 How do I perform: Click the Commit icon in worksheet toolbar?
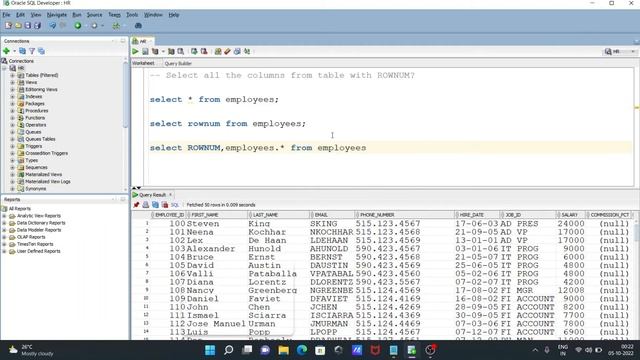point(194,51)
